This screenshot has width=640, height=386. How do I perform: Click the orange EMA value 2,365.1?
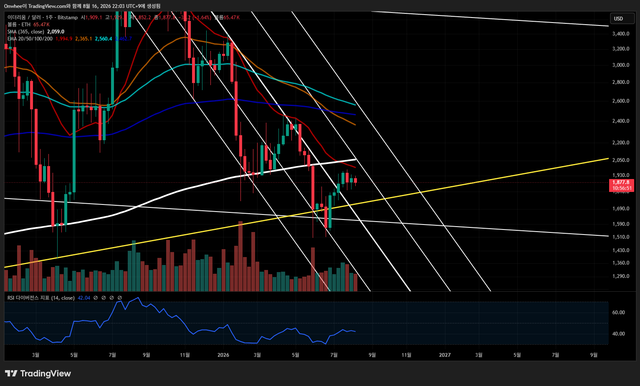[83, 38]
